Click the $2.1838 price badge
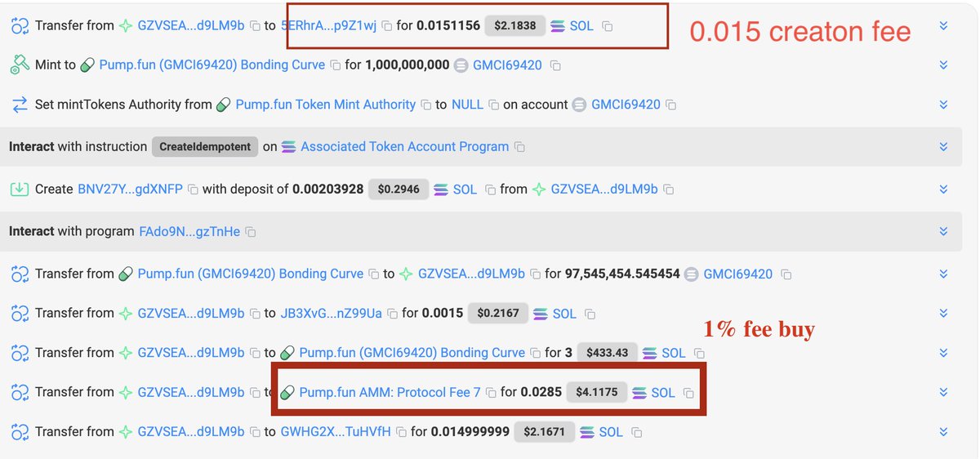The width and height of the screenshot is (980, 459). click(514, 26)
